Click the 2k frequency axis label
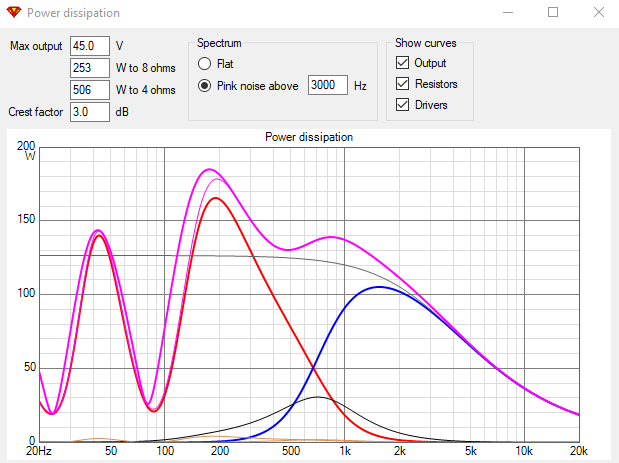619x463 pixels. click(400, 451)
